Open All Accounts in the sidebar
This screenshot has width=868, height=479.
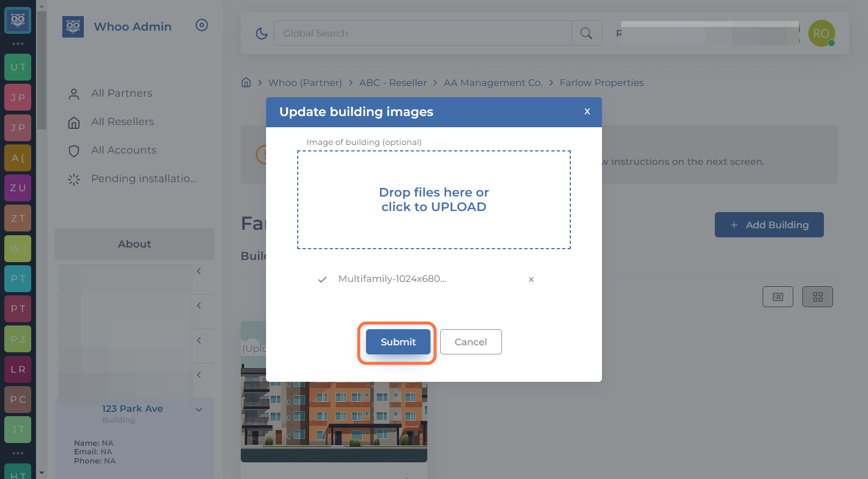click(x=124, y=150)
